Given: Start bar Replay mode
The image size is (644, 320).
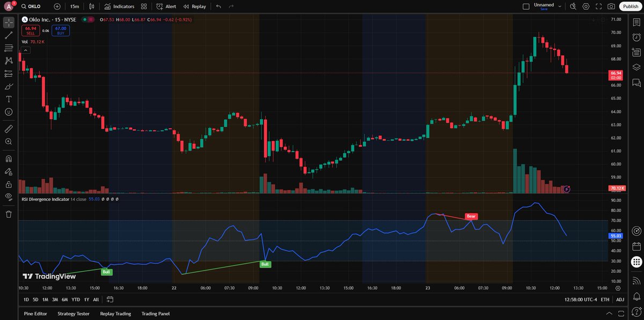Looking at the screenshot, I should pyautogui.click(x=194, y=6).
